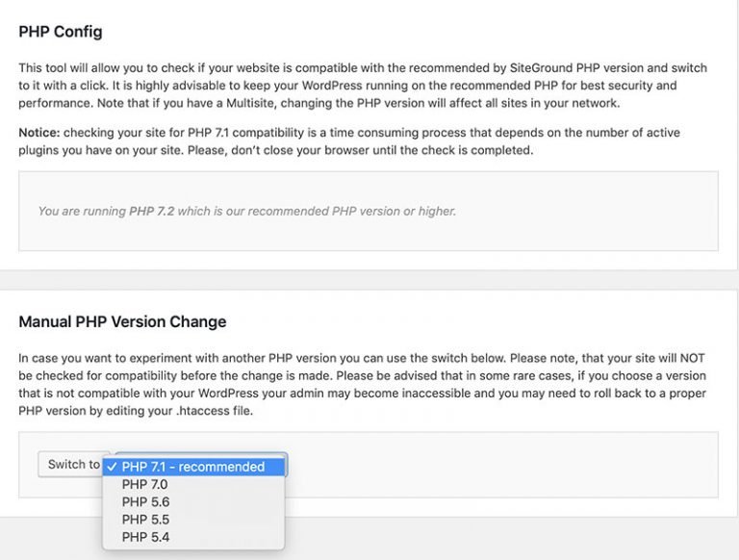Click the 'You are running PHP 7.2' message
Viewport: 739px width, 560px height.
point(247,211)
